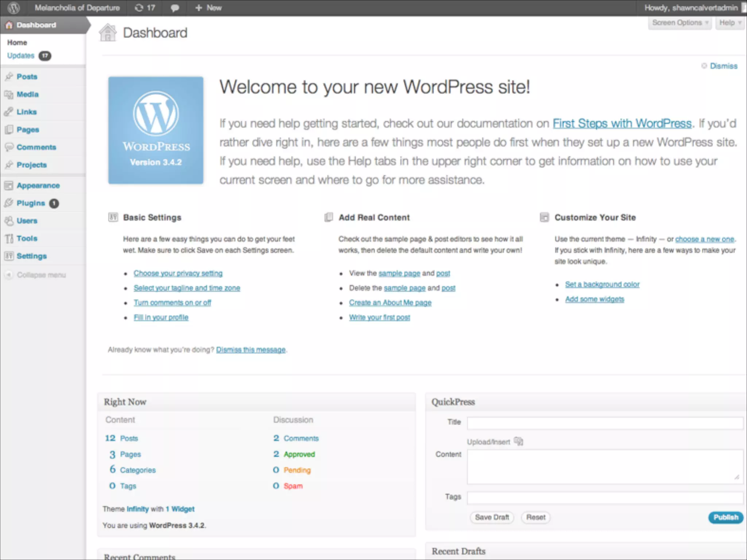
Task: Expand the Screen Options dropdown
Action: 680,23
